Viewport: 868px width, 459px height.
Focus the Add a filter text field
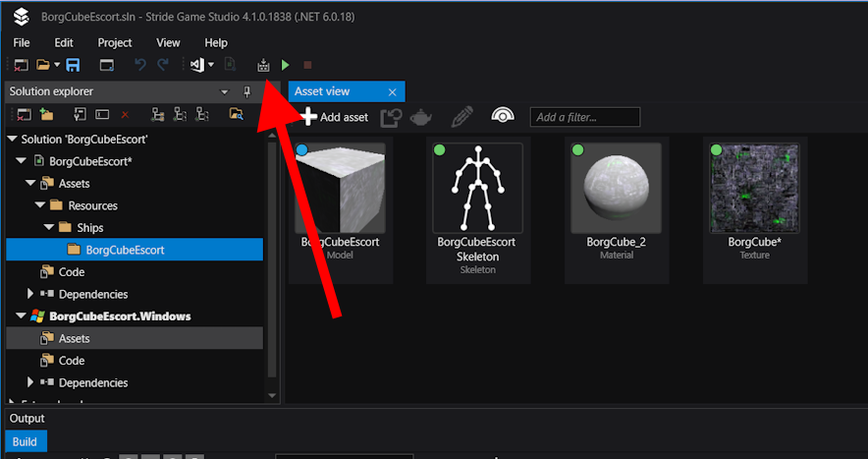585,117
